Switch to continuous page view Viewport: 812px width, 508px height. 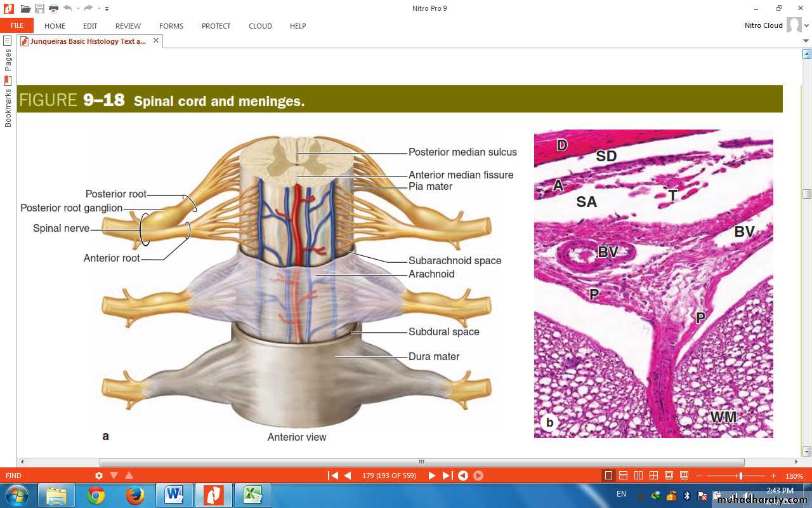click(x=624, y=476)
